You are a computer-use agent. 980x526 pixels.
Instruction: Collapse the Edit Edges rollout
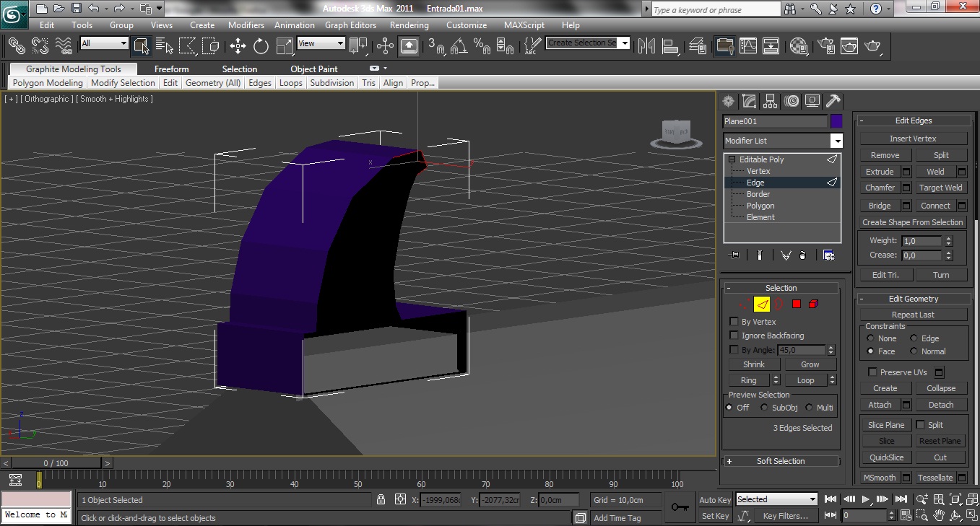coord(914,120)
